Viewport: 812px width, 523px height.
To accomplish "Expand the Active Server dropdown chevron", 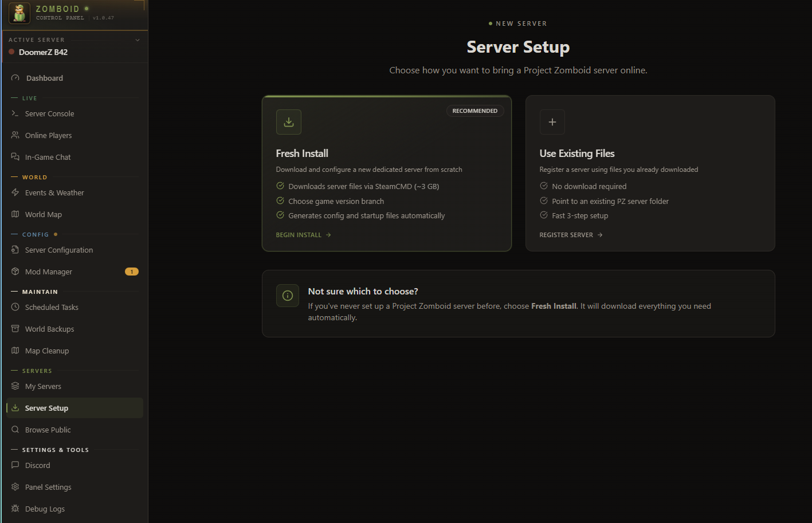I will [138, 40].
